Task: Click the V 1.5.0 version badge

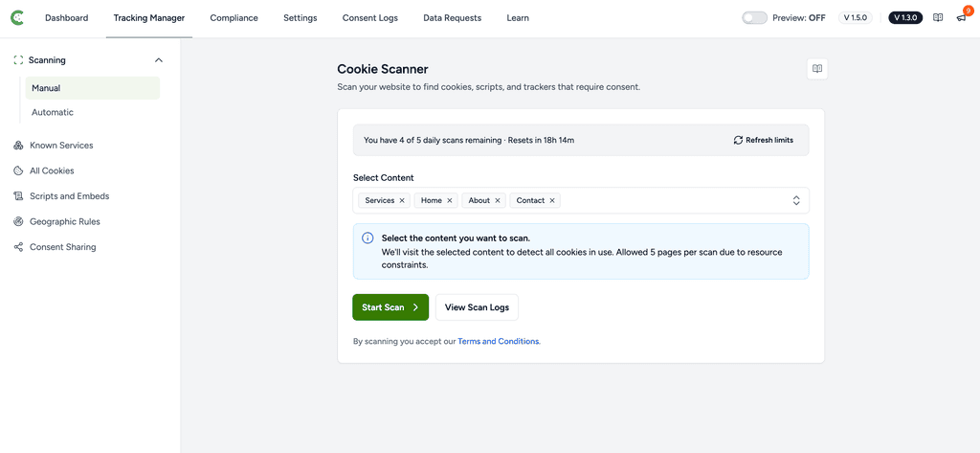Action: [856, 18]
